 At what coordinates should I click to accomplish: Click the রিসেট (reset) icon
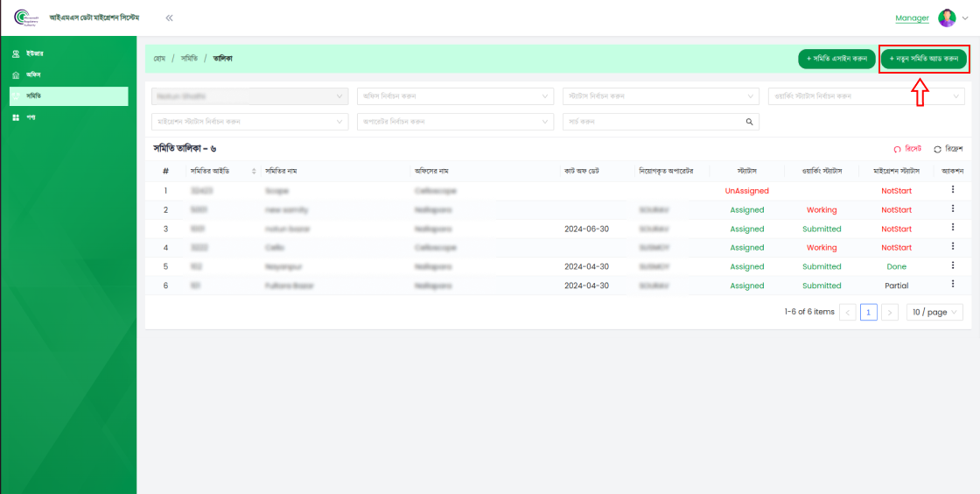897,149
